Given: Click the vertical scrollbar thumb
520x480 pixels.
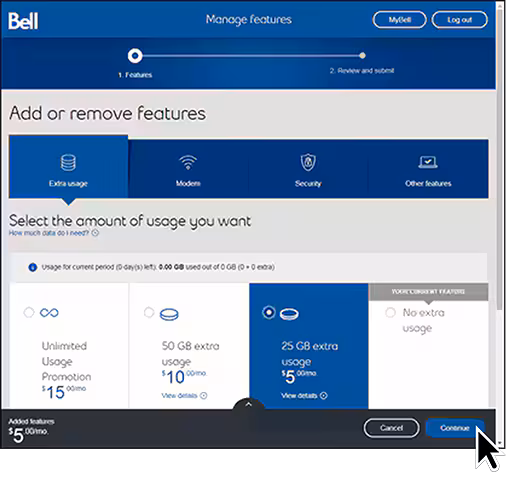Looking at the screenshot, I should click(x=499, y=160).
